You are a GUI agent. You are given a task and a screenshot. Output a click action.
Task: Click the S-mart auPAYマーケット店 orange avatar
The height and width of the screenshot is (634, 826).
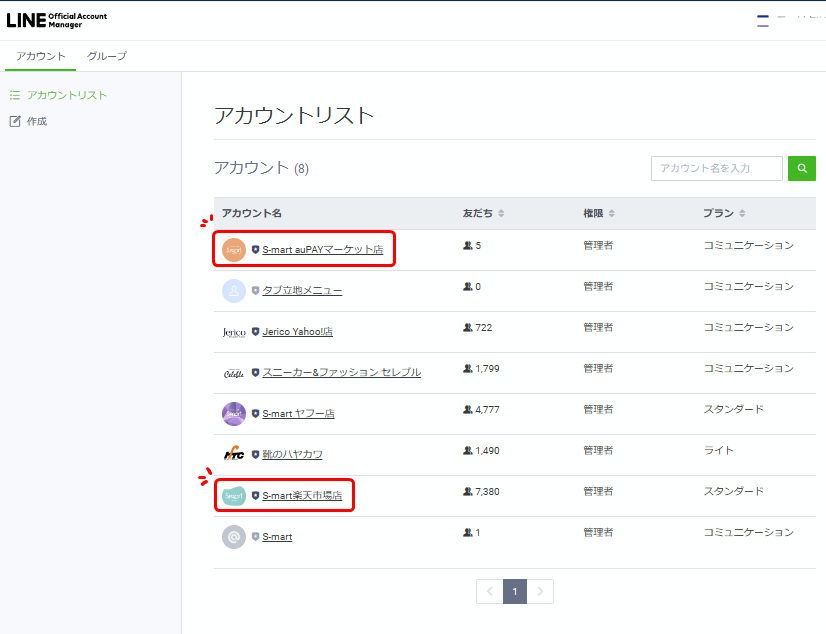point(233,249)
